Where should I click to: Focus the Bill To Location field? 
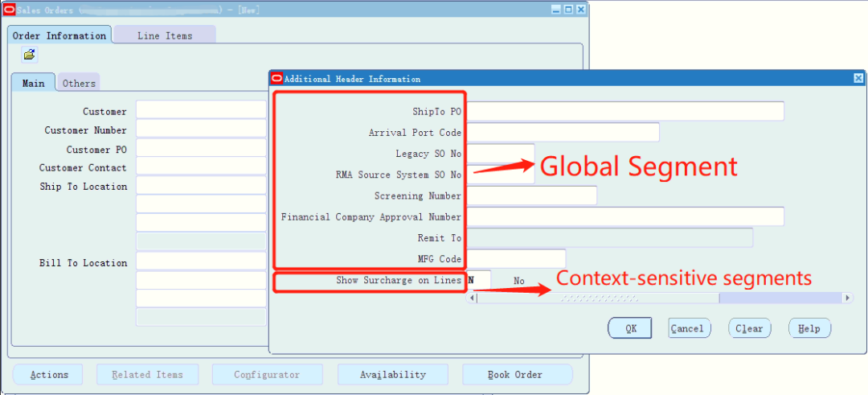202,261
